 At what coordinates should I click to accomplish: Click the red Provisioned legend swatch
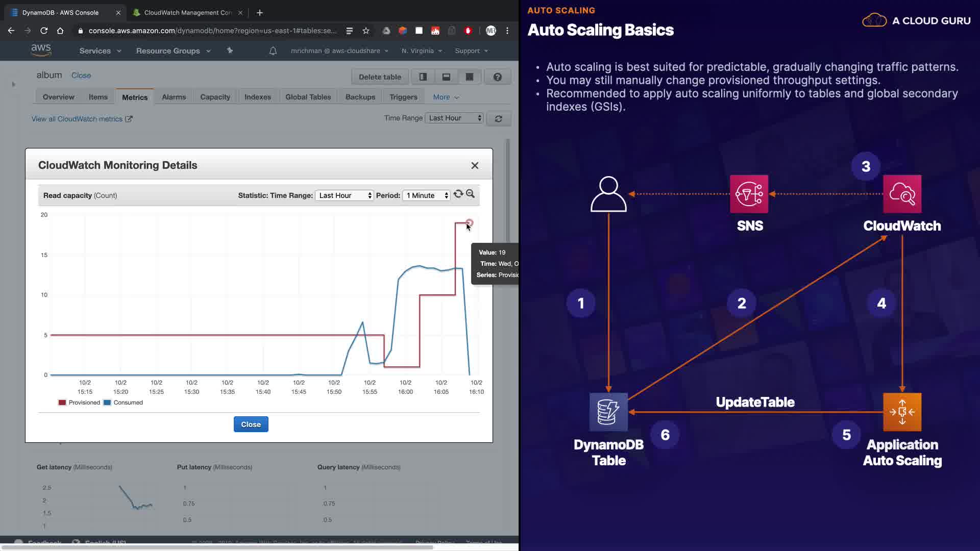coord(62,403)
